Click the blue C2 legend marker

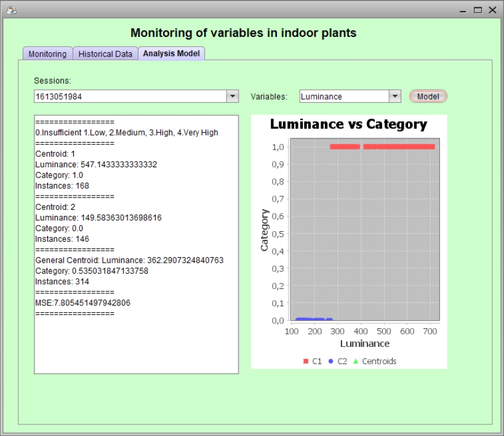pyautogui.click(x=331, y=362)
